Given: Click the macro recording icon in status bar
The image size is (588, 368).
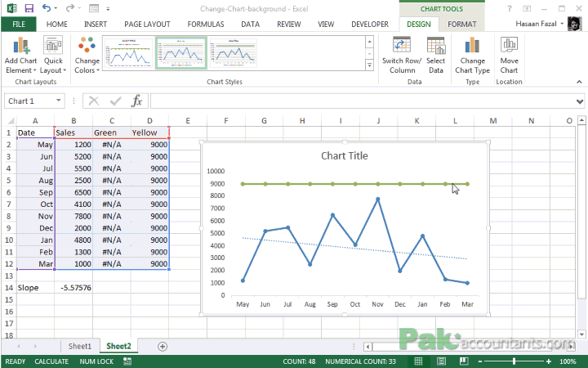Looking at the screenshot, I should (127, 361).
